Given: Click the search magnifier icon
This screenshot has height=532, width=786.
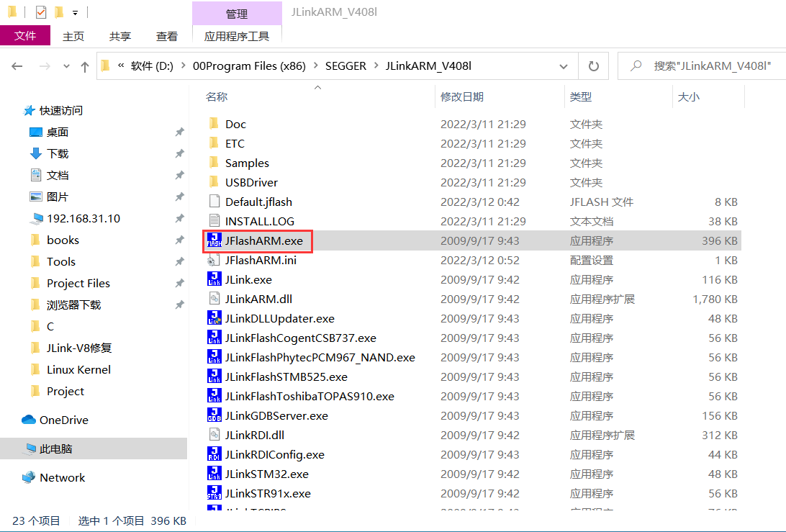Looking at the screenshot, I should tap(636, 66).
